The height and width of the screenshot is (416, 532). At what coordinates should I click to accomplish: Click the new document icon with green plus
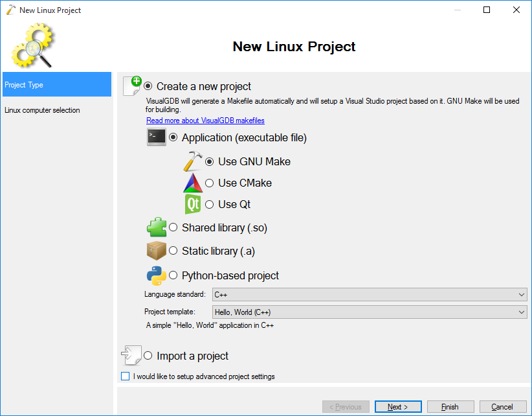pyautogui.click(x=132, y=86)
